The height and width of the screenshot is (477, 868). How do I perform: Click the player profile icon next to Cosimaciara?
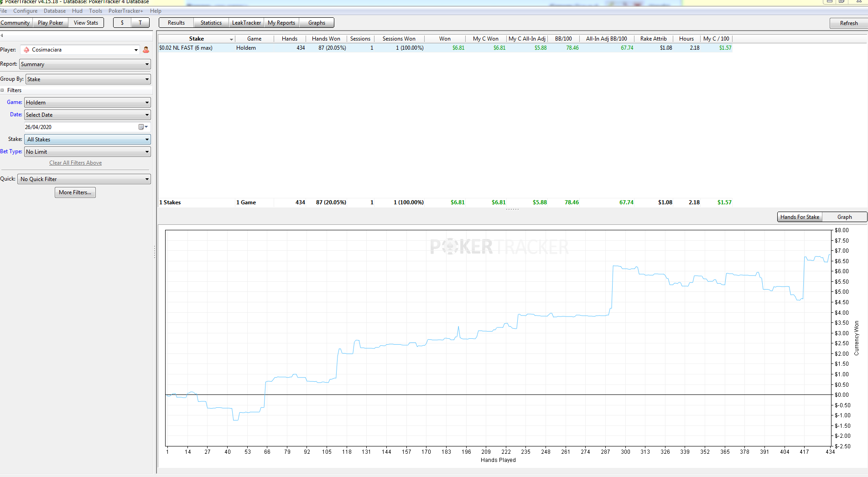point(146,50)
